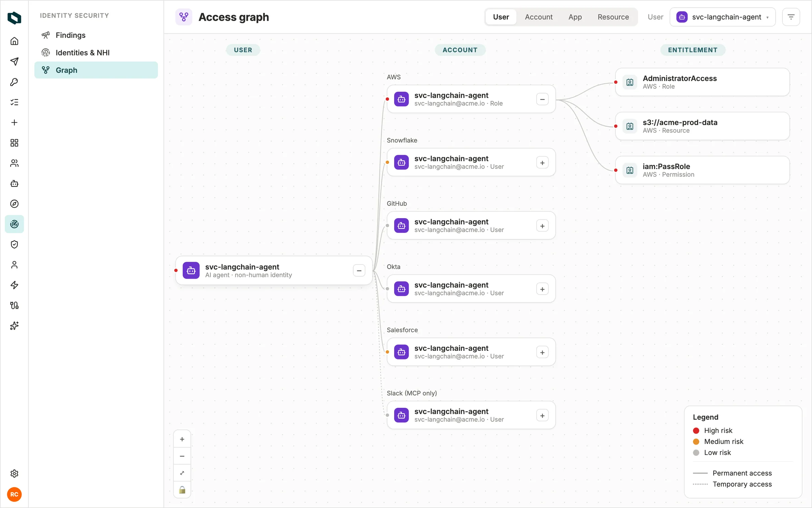Click the "IDENTITY SECURITY" section heading
Screen dimensions: 812x508
pos(74,16)
